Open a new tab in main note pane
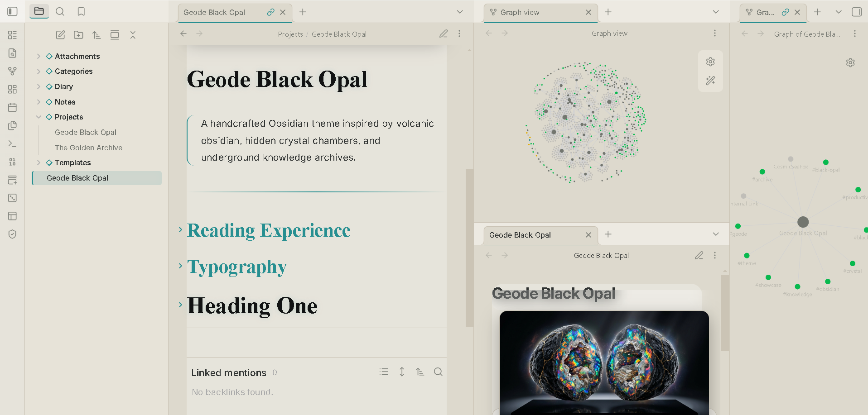Image resolution: width=868 pixels, height=415 pixels. click(x=303, y=12)
